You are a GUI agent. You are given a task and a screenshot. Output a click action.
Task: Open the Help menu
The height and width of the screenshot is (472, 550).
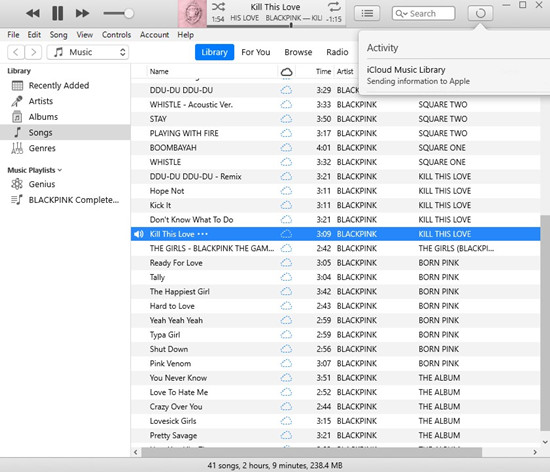pos(186,35)
